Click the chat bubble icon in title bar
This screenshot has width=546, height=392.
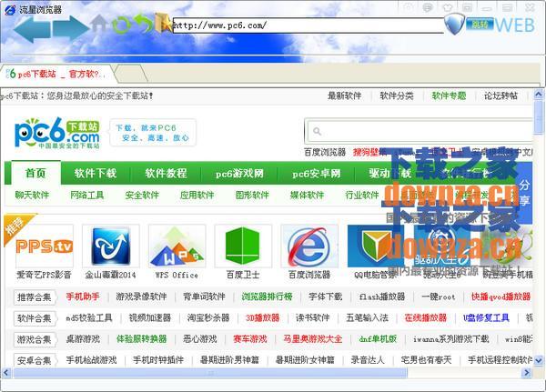coord(428,7)
